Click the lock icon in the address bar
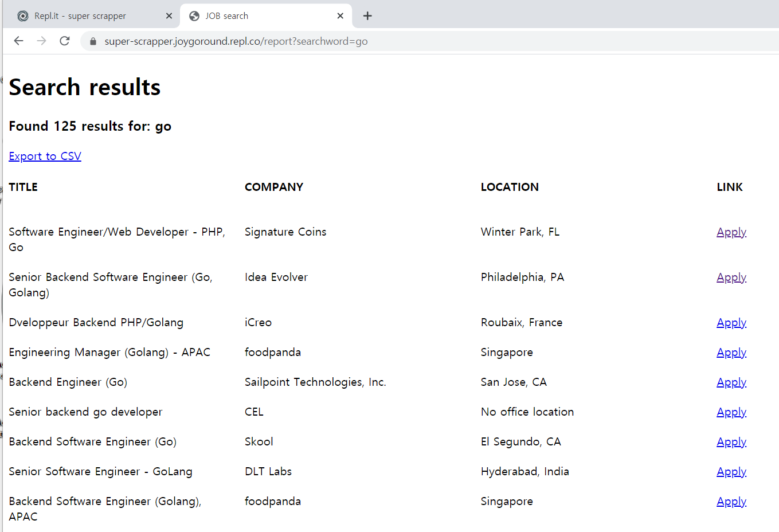Image resolution: width=779 pixels, height=532 pixels. click(x=93, y=41)
